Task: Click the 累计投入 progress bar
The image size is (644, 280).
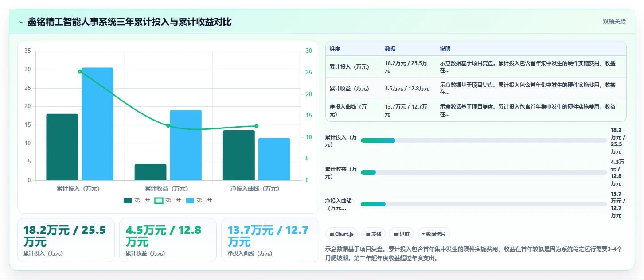Action: [x=484, y=140]
